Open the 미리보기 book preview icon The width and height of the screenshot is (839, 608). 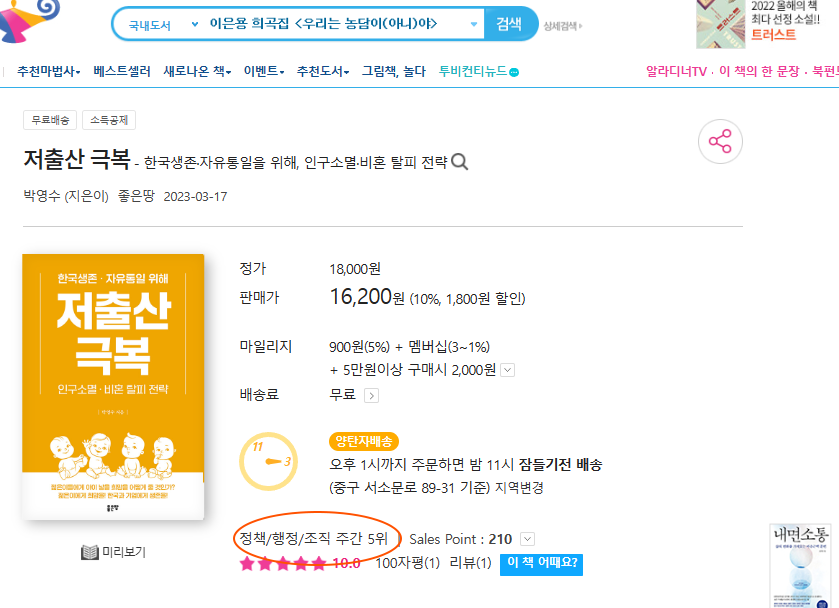(90, 552)
